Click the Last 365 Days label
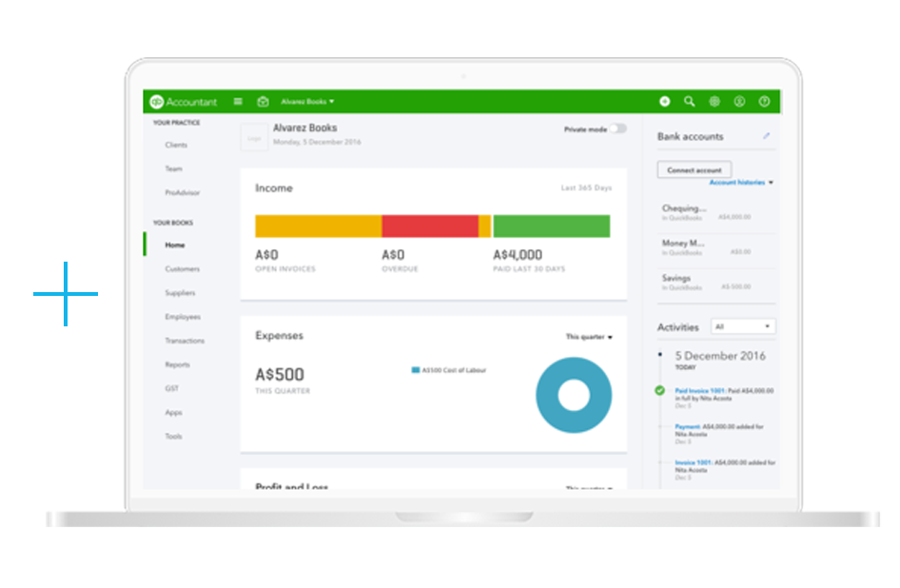This screenshot has height=588, width=900. 587,187
